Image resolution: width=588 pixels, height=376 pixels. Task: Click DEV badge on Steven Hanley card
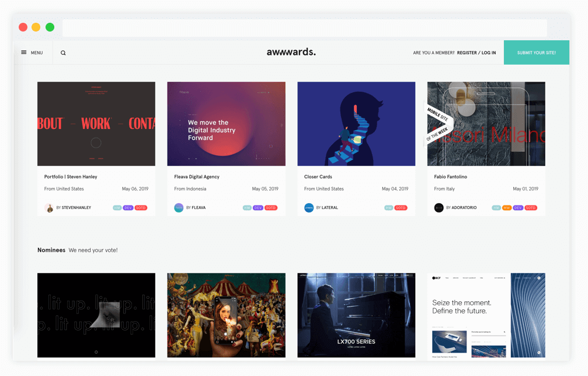click(128, 208)
